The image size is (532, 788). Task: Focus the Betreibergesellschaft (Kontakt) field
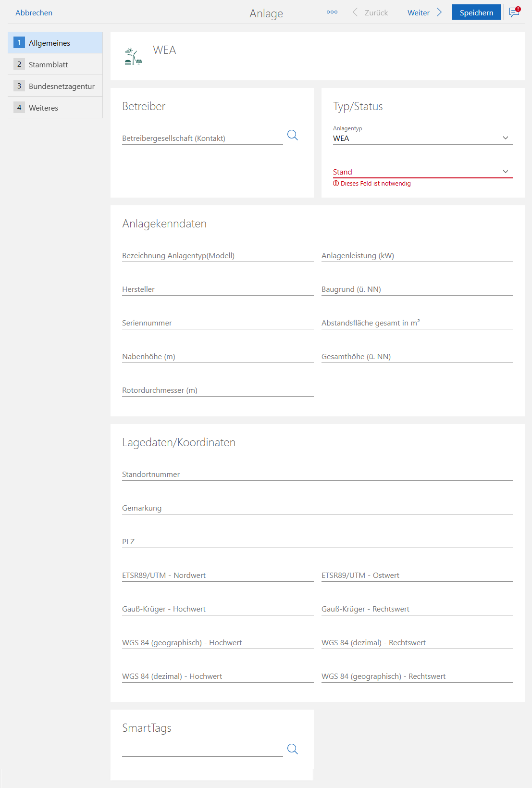[202, 138]
